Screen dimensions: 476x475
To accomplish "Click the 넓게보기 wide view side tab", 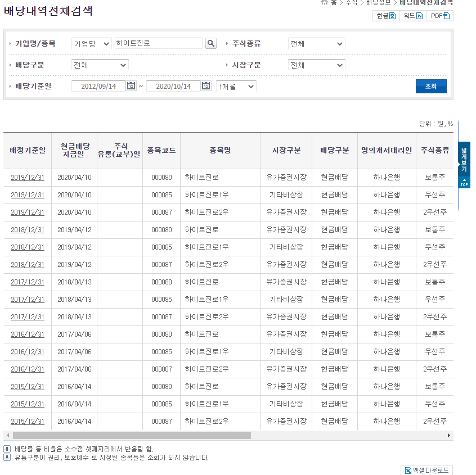I will pyautogui.click(x=464, y=159).
